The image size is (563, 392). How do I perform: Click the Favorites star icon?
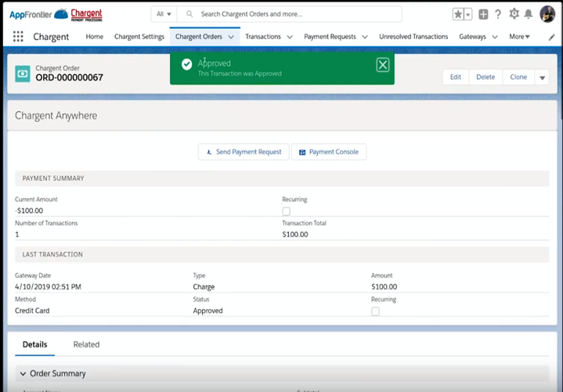458,14
